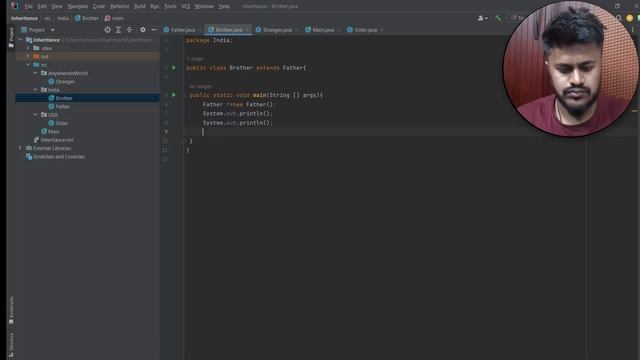Click Inheritance in navigation breadcrumb
Image resolution: width=640 pixels, height=360 pixels.
pyautogui.click(x=24, y=18)
